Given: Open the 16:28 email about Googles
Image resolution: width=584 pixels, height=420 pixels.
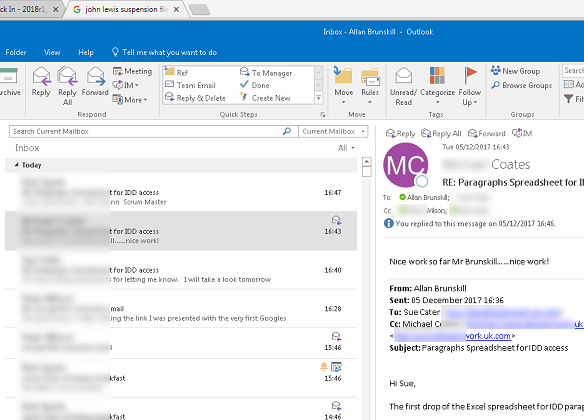Looking at the screenshot, I should (181, 308).
